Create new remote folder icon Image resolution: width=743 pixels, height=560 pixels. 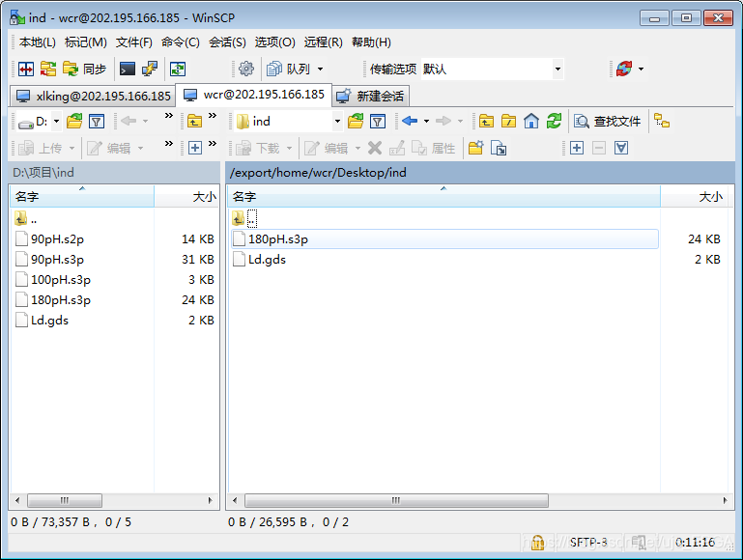click(475, 148)
